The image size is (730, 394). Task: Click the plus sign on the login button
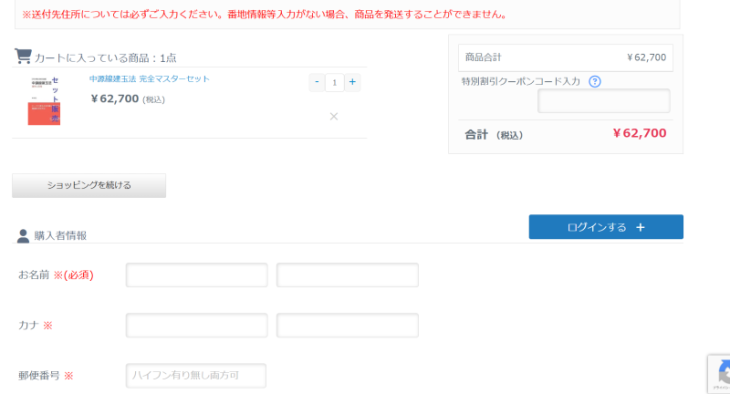(641, 227)
